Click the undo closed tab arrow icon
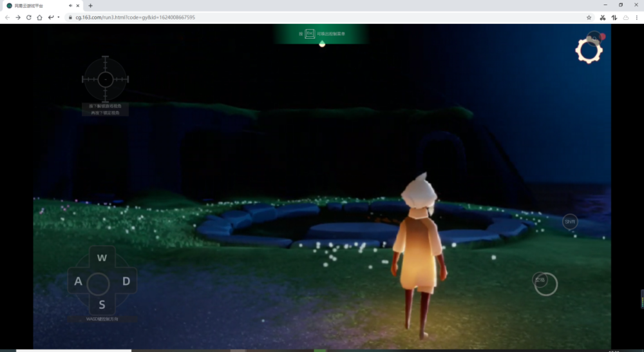Image resolution: width=644 pixels, height=352 pixels. [x=50, y=17]
